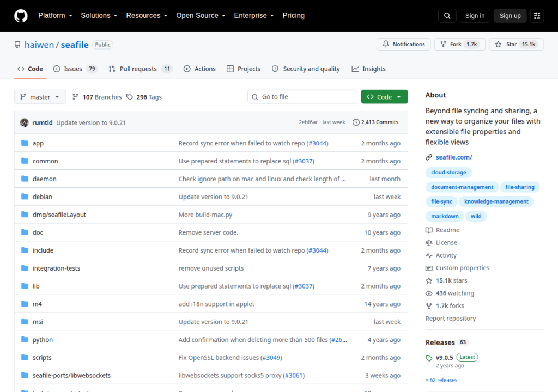Click the bell icon in Notifications
Viewport: 558px width, 392px height.
[x=386, y=44]
